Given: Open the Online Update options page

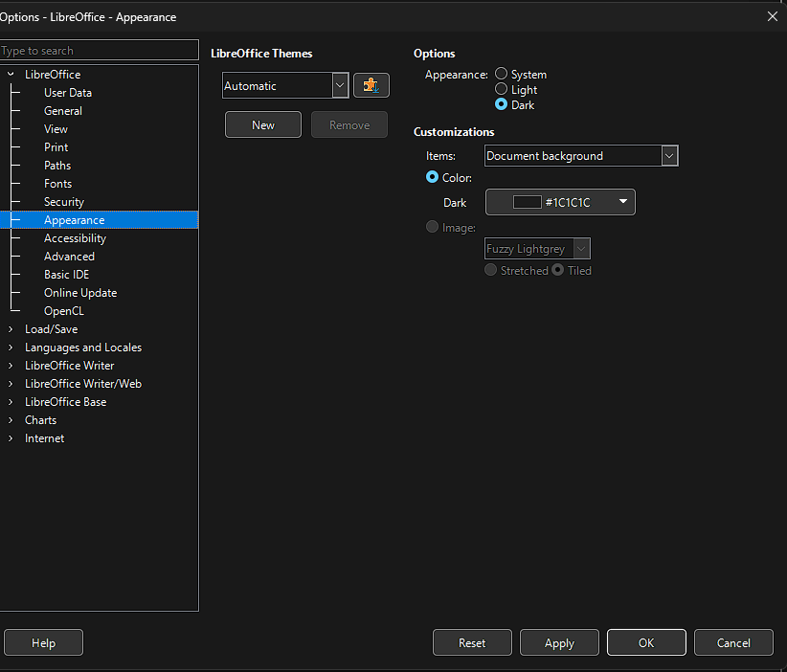Looking at the screenshot, I should coord(80,293).
